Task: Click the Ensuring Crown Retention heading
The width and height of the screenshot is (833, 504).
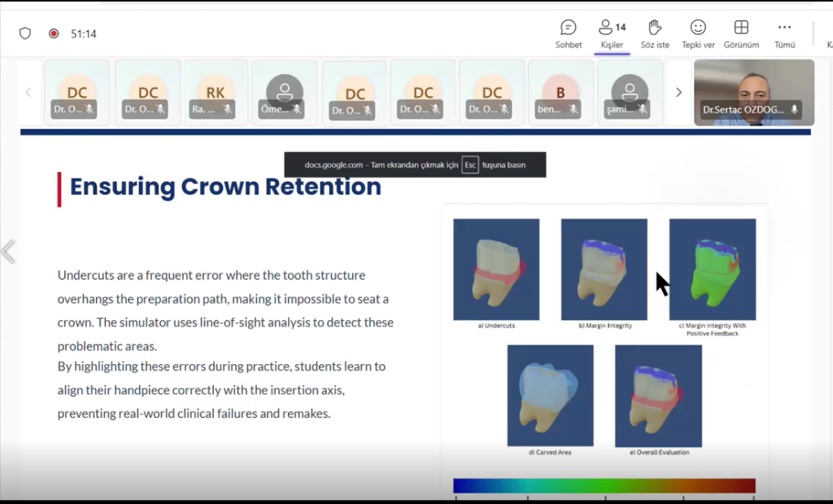Action: tap(225, 187)
